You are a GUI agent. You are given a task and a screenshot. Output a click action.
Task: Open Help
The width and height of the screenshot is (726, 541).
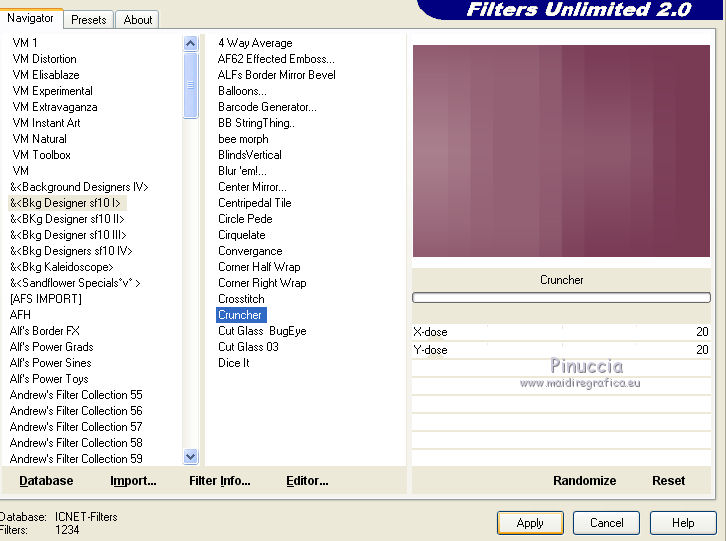683,523
